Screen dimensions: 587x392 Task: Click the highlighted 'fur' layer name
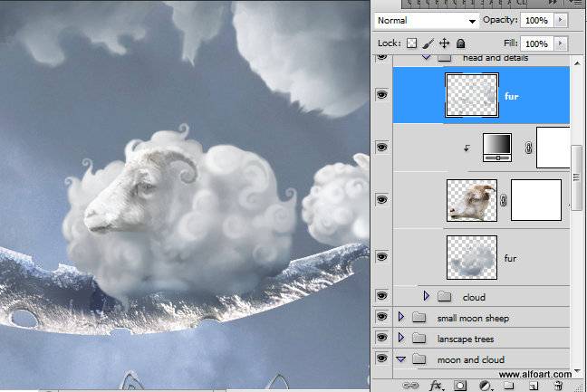(x=512, y=97)
